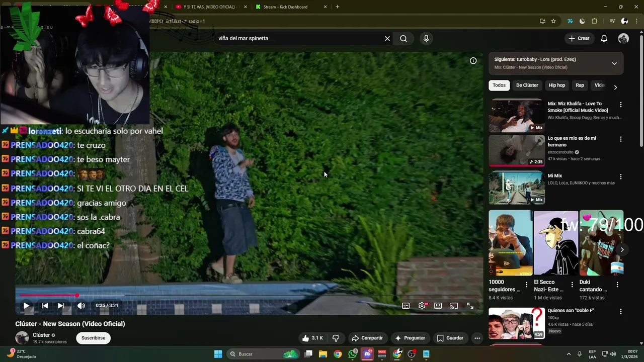The image size is (644, 362).
Task: Enter fullscreen on the video player
Action: 470,306
